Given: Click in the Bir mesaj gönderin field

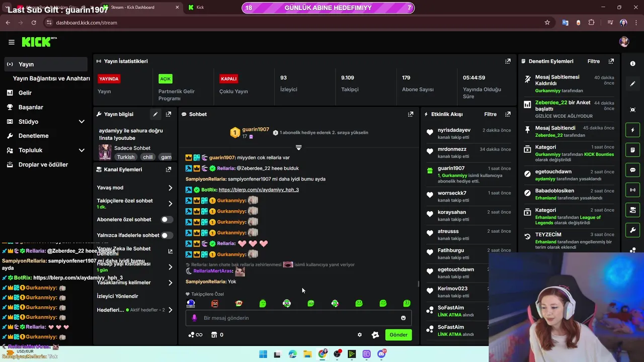Looking at the screenshot, I should point(299,318).
